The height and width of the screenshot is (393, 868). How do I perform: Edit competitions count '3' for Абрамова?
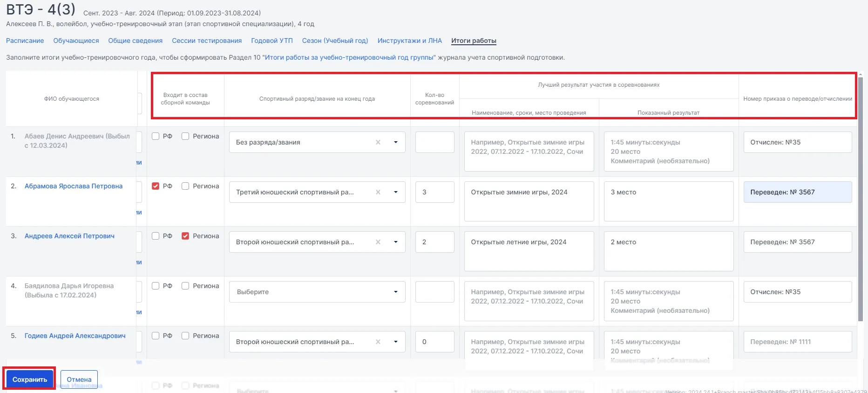pos(435,192)
